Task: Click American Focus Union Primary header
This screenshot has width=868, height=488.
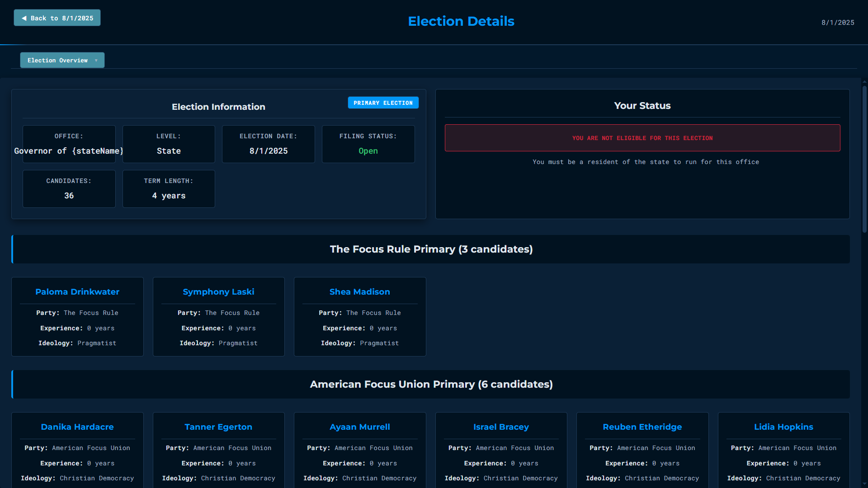Action: tap(431, 385)
